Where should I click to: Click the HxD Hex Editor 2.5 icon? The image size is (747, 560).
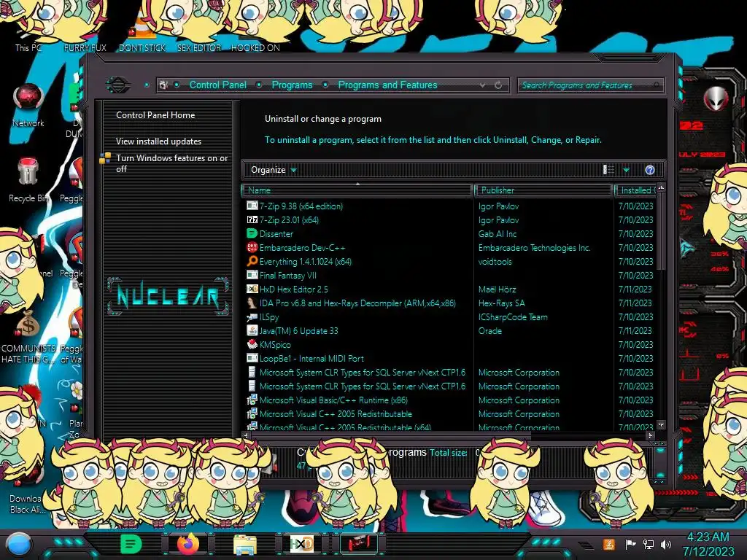(x=252, y=289)
